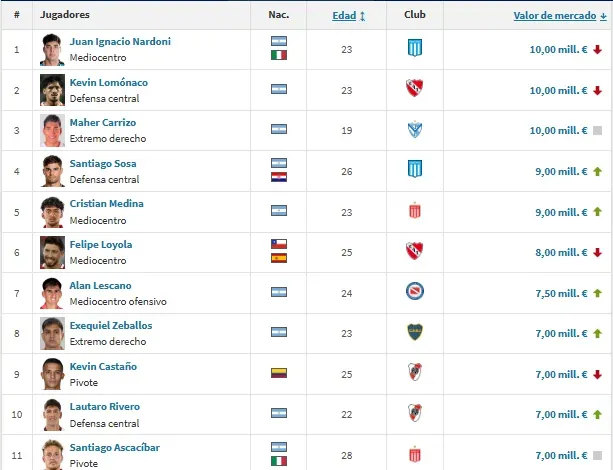Open Alan Lescano's 7,50 mill. € market value

coord(560,292)
